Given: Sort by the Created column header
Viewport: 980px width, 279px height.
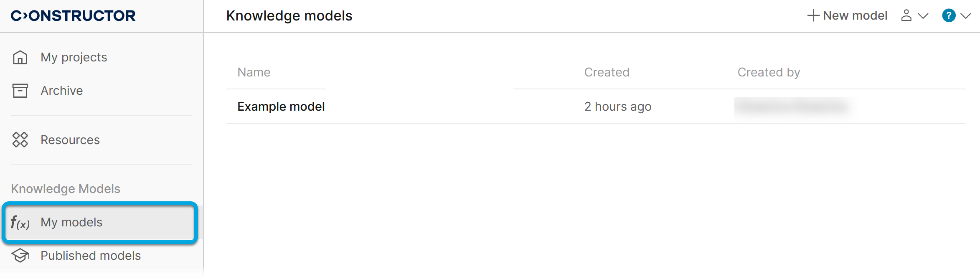Looking at the screenshot, I should [607, 72].
